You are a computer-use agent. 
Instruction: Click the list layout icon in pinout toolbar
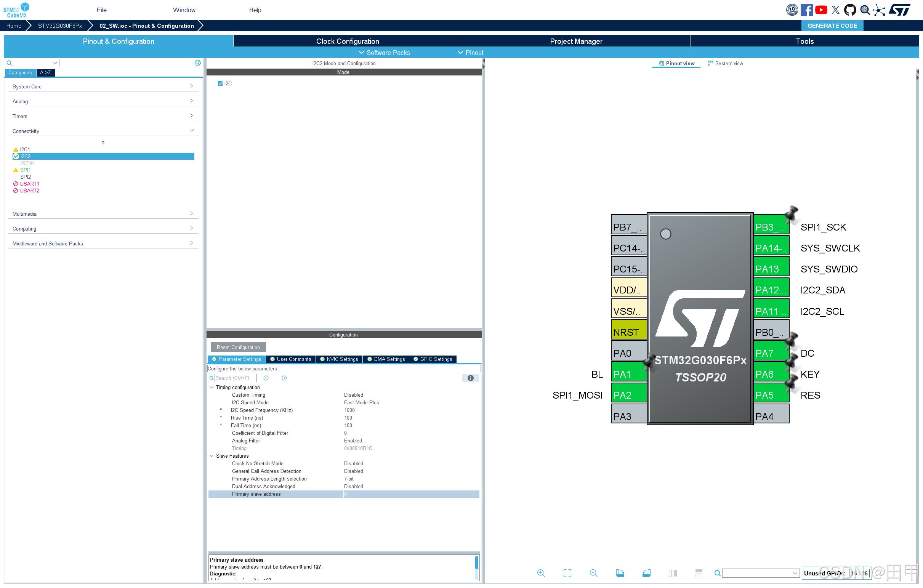point(699,573)
